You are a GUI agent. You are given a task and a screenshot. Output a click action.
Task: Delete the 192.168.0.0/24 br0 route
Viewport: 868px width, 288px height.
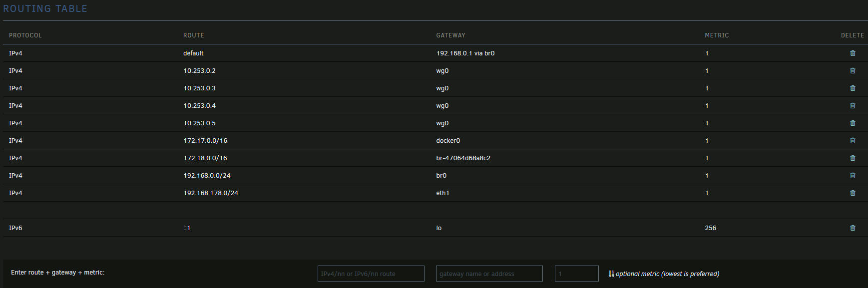tap(853, 176)
